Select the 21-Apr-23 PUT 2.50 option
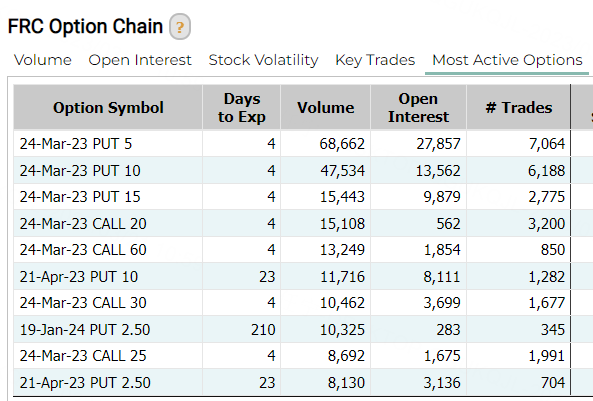The width and height of the screenshot is (593, 401). tap(85, 382)
